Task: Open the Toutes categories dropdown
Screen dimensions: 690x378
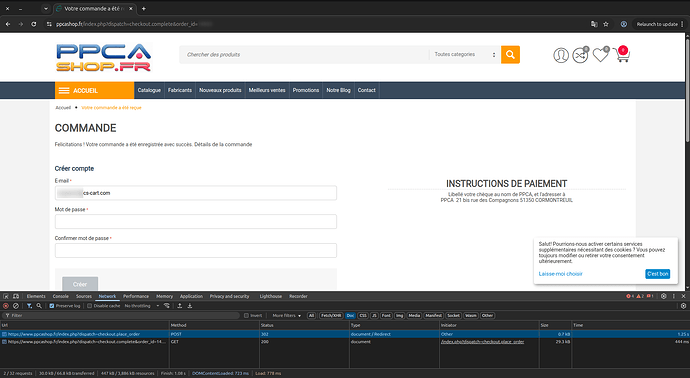Action: coord(465,55)
